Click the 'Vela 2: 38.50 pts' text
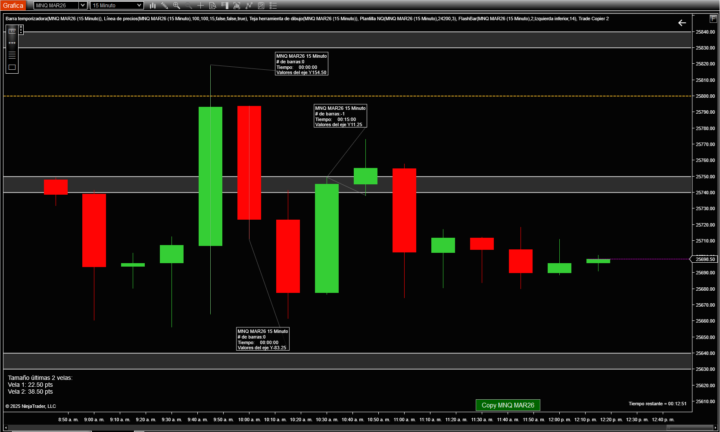Screen dimensions: 720x432 pos(30,392)
